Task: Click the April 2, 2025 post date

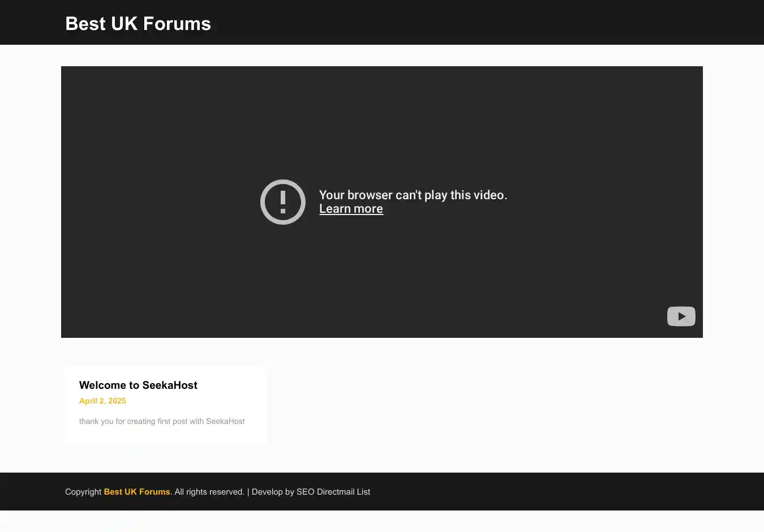Action: coord(102,401)
